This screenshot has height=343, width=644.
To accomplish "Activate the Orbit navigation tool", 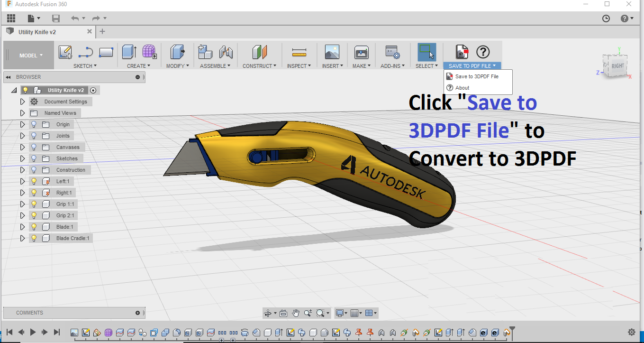I will point(268,313).
